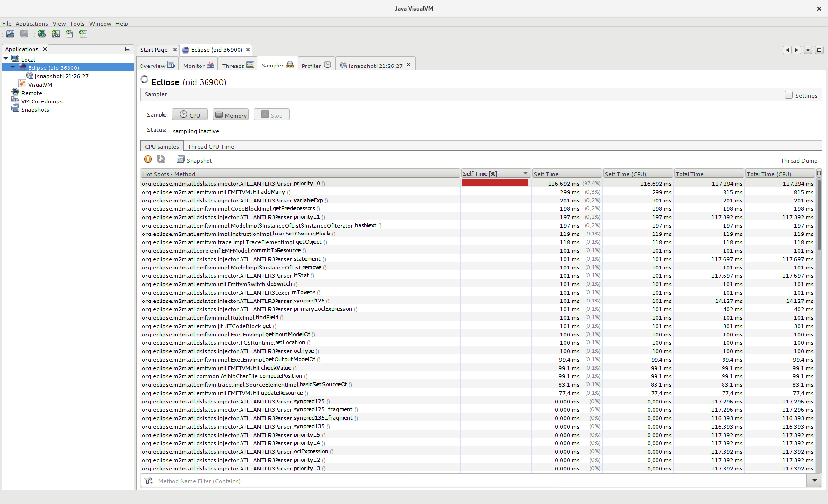This screenshot has width=828, height=504.
Task: Click the Thread Dump button
Action: [x=798, y=161]
